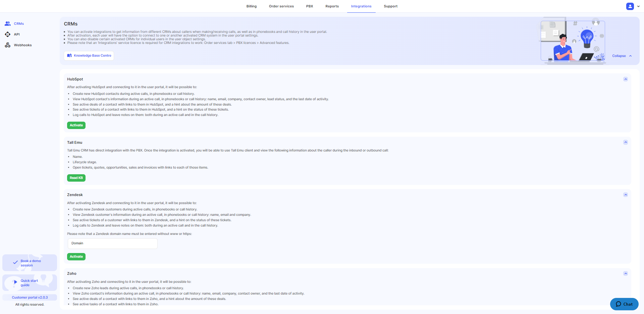Click the API sidebar icon
The image size is (644, 314).
(x=7, y=34)
